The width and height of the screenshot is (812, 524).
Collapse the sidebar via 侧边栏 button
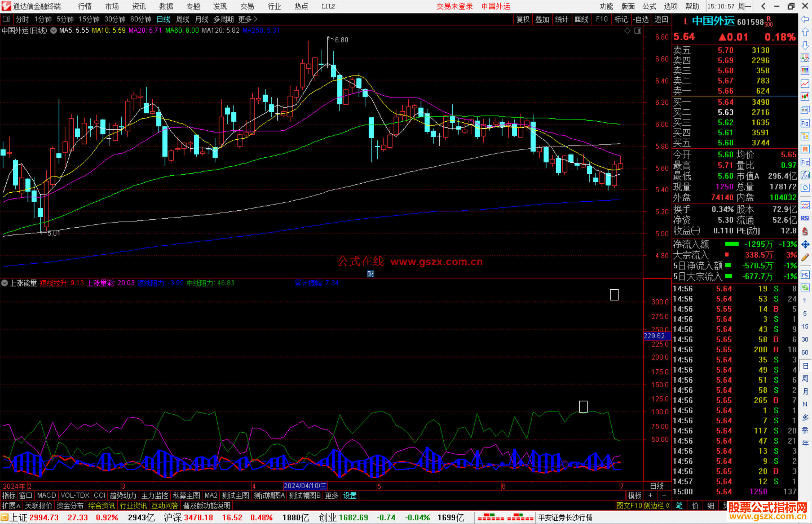click(x=657, y=506)
